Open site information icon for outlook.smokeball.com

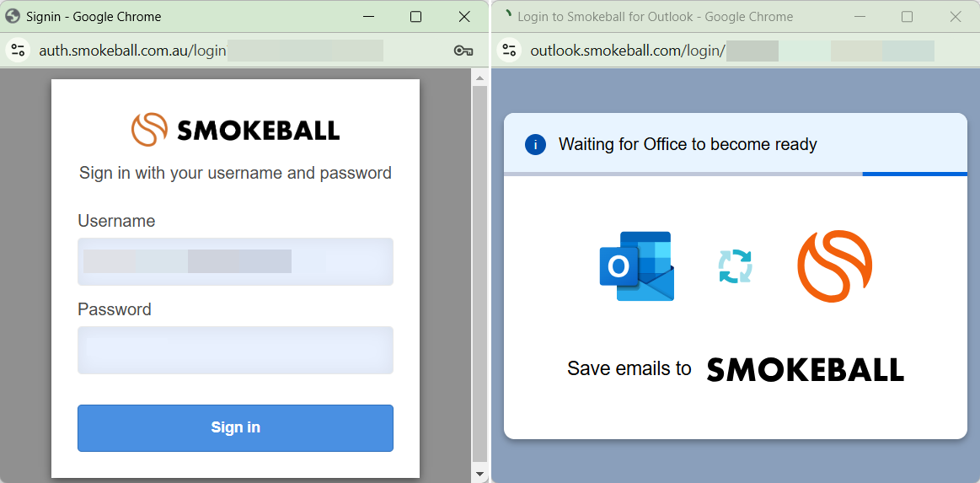510,51
